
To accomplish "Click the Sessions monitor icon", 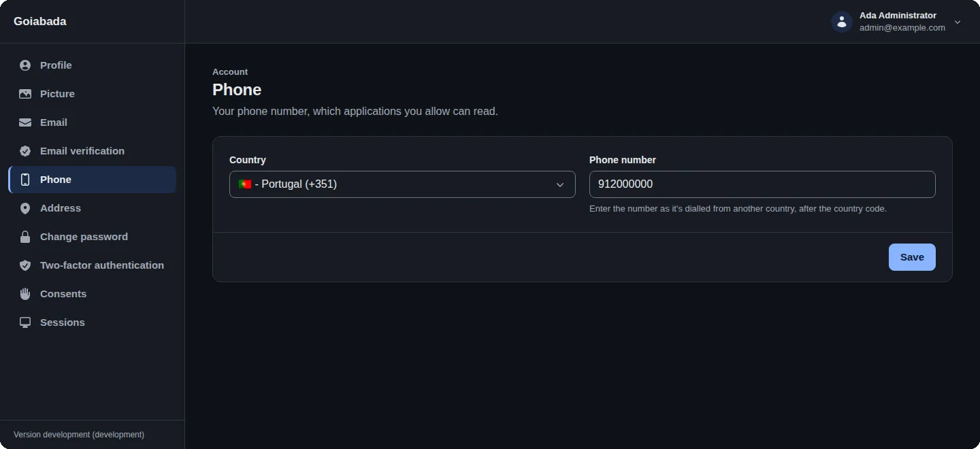I will pyautogui.click(x=25, y=322).
